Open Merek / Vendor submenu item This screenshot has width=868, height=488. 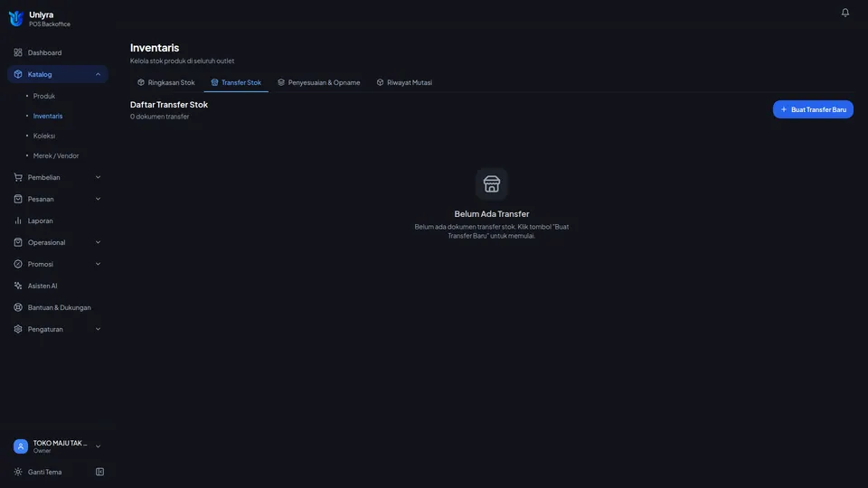(x=56, y=156)
